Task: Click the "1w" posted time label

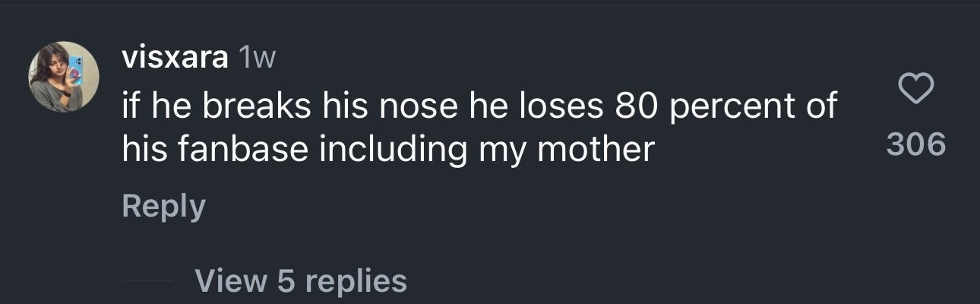Action: click(x=256, y=58)
